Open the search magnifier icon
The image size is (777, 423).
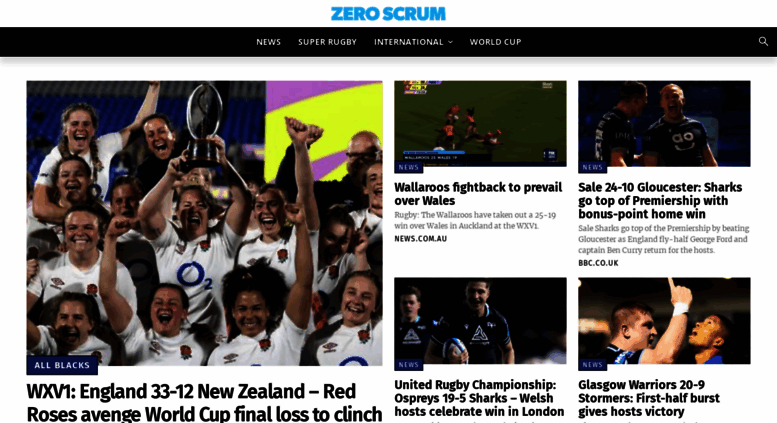point(763,42)
